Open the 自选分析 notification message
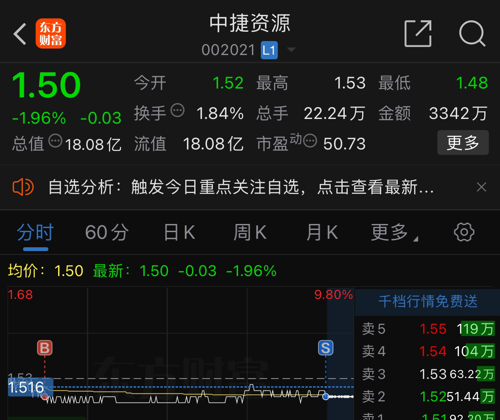 [x=241, y=187]
